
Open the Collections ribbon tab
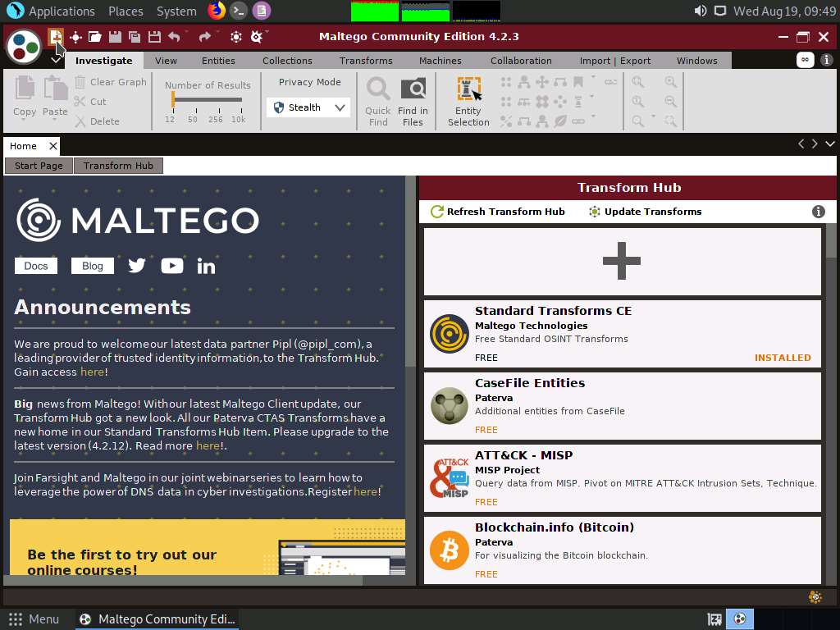click(x=287, y=61)
